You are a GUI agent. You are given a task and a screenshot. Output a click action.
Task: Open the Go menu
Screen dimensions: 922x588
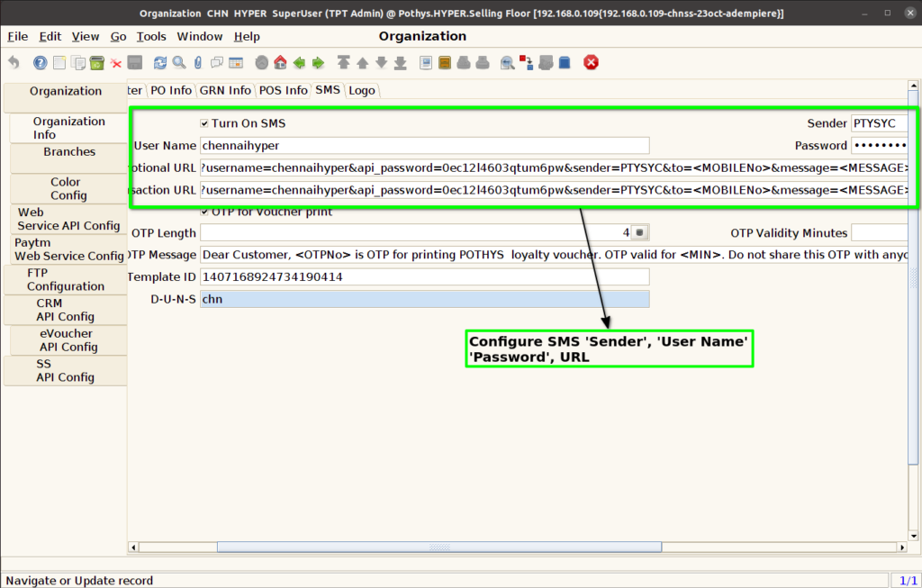coord(118,36)
